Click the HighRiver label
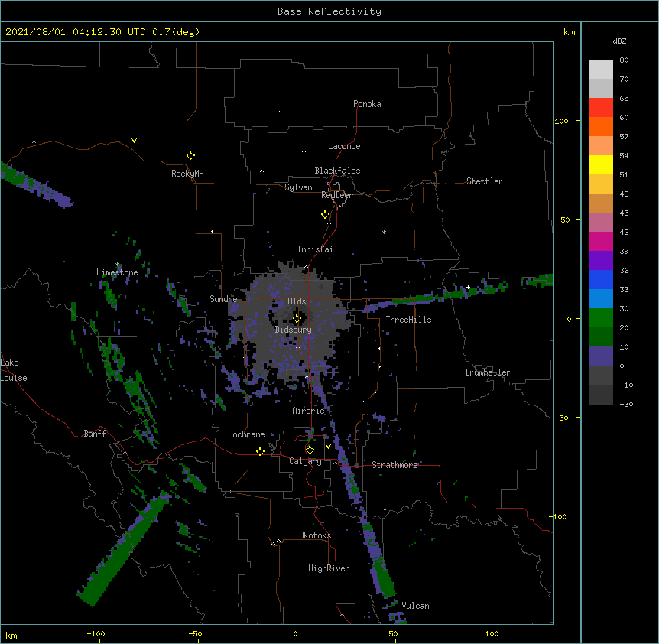The image size is (659, 644). point(329,568)
